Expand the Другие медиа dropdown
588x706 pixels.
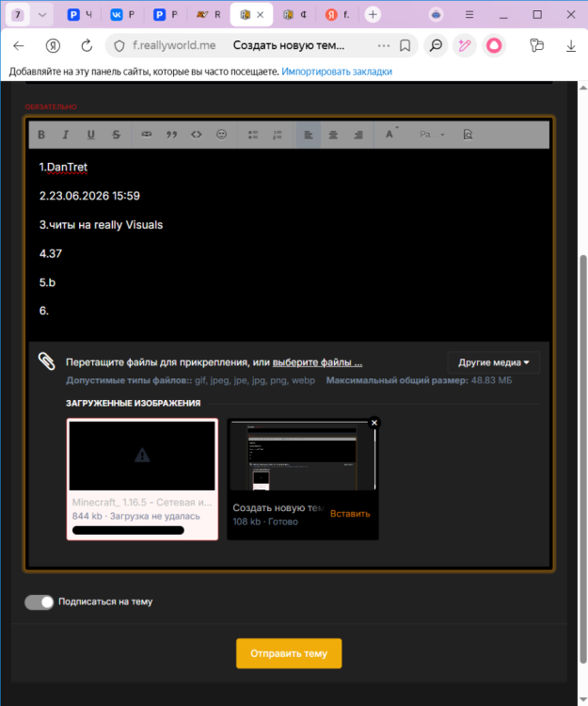494,362
